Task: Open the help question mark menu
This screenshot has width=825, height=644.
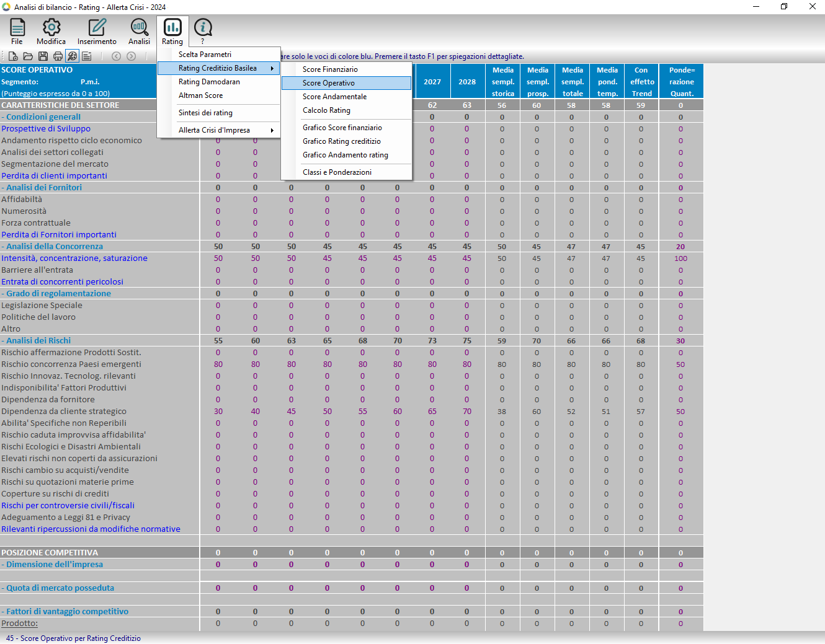Action: pyautogui.click(x=203, y=32)
